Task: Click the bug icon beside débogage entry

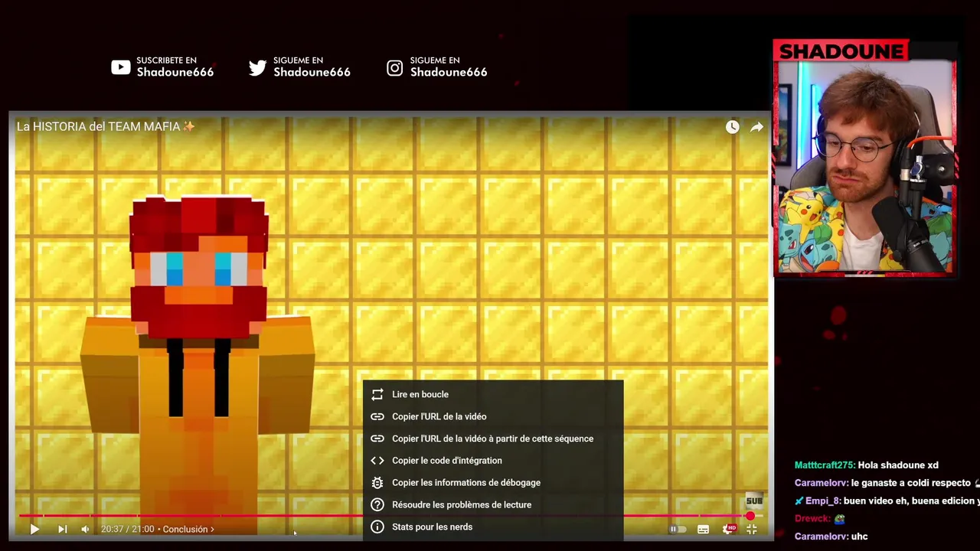Action: pyautogui.click(x=377, y=483)
